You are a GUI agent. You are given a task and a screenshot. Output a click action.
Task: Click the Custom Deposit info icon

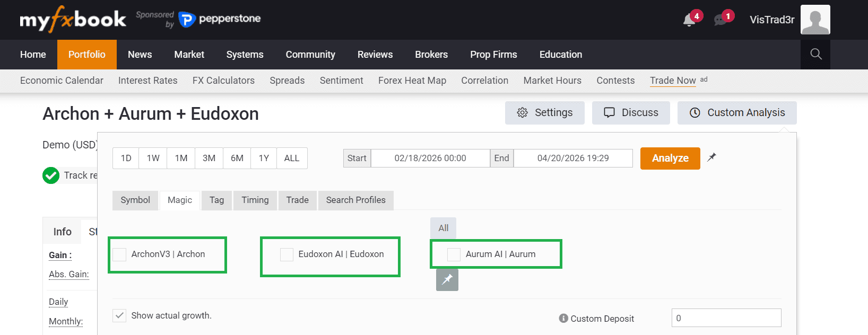(x=563, y=318)
